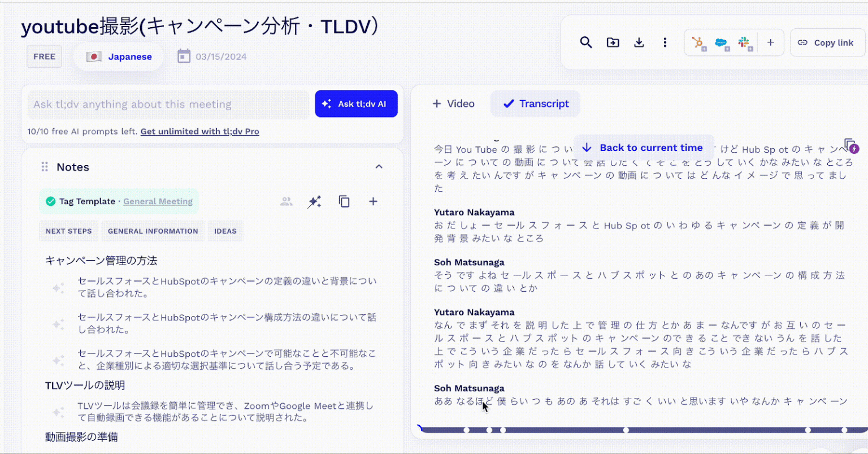Generate AI notes with the magic wand
Image resolution: width=868 pixels, height=454 pixels.
pos(315,201)
